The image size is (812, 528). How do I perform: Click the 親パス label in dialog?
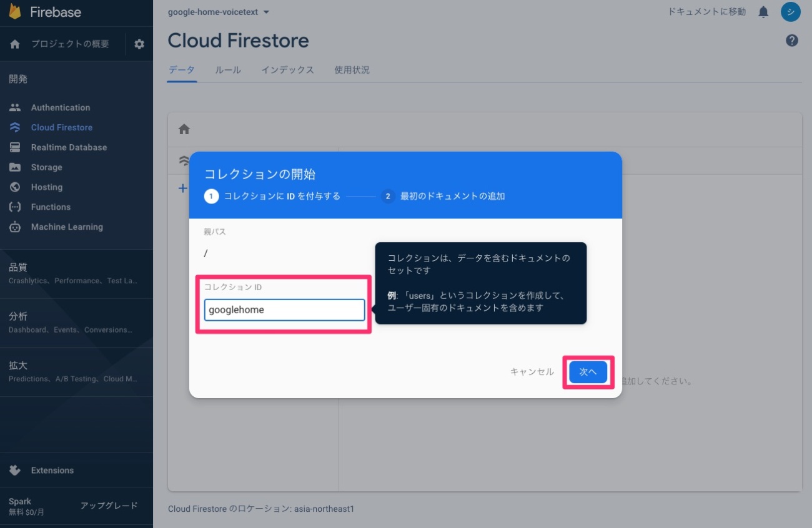tap(215, 232)
